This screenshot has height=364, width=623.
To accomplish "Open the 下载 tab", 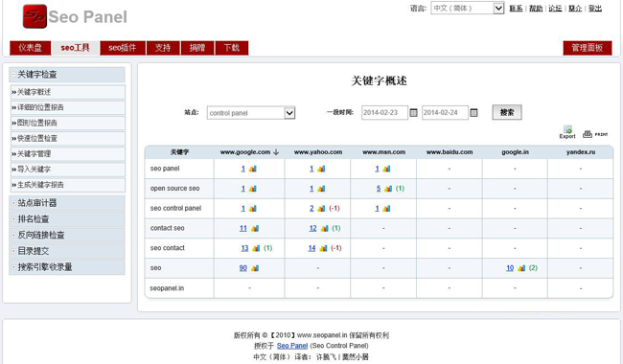I will click(232, 48).
